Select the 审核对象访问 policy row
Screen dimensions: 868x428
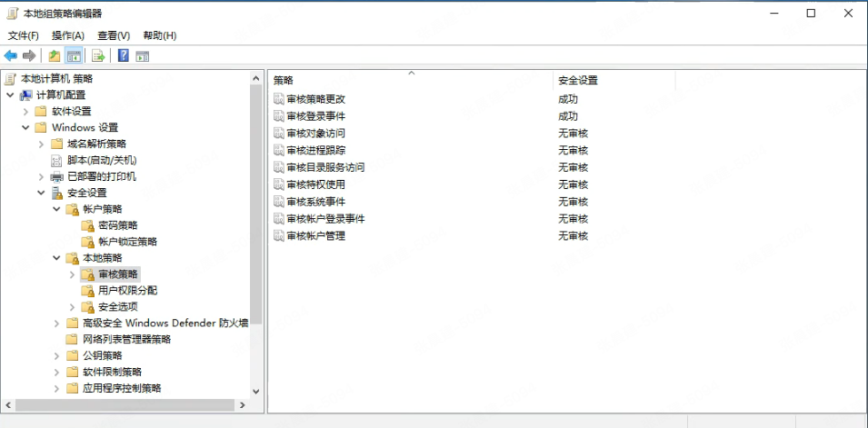tap(316, 134)
